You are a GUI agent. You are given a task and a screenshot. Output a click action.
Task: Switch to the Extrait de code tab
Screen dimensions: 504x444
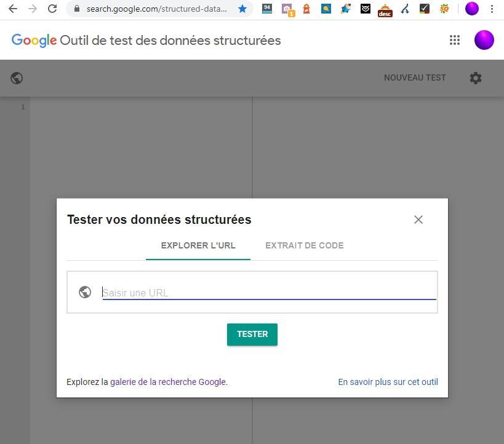(x=304, y=245)
